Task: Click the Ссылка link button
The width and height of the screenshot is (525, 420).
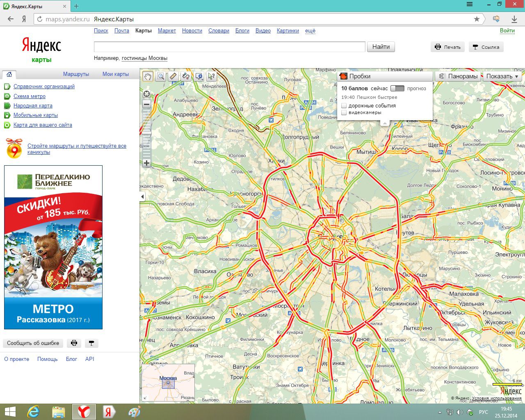Action: point(486,47)
